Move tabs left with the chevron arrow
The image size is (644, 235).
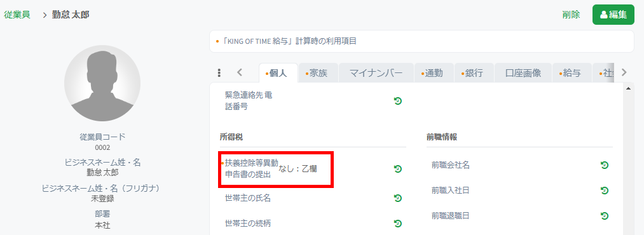[x=240, y=72]
